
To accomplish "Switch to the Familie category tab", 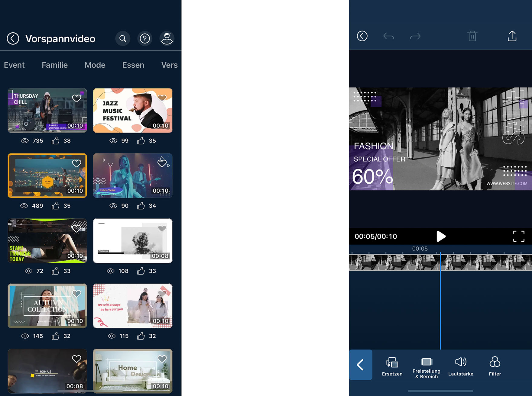I will [55, 65].
